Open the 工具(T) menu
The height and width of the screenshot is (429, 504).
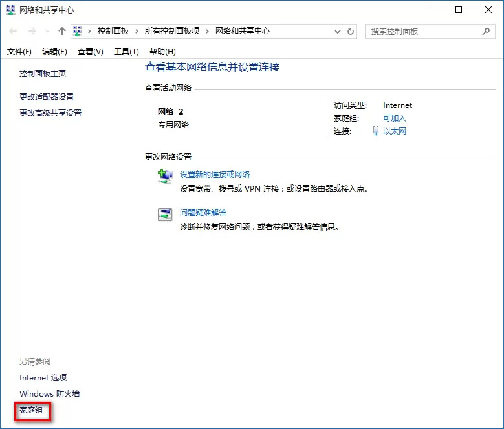coord(126,52)
